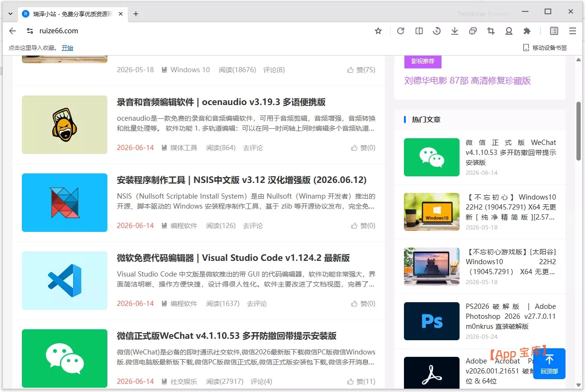The width and height of the screenshot is (585, 392).
Task: Click the Visual Studio Code thumbnail
Action: click(x=65, y=280)
